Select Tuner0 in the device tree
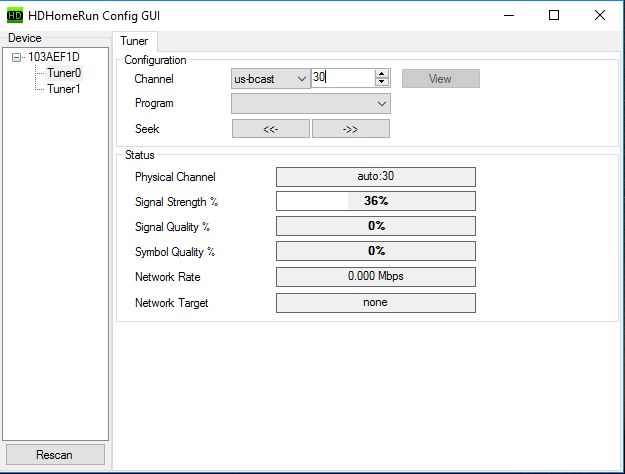 64,73
